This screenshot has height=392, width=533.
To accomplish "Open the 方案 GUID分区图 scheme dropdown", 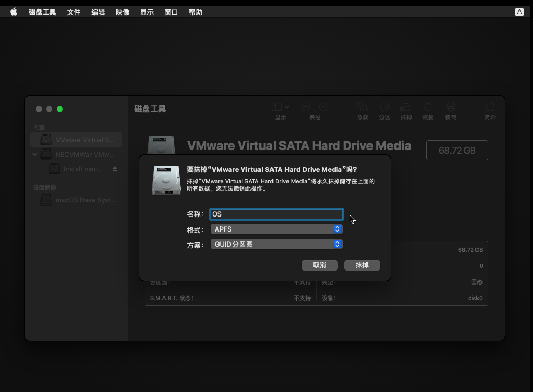I will tap(276, 244).
